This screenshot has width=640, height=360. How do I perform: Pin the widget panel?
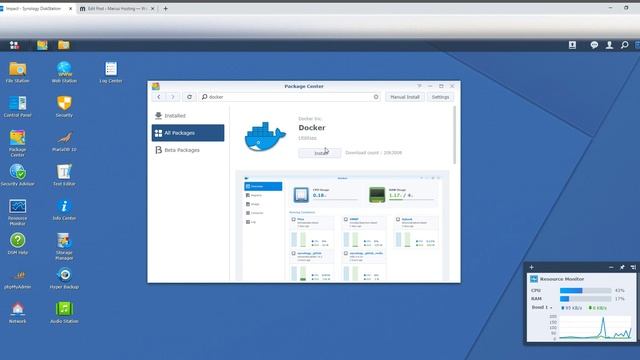(x=622, y=267)
